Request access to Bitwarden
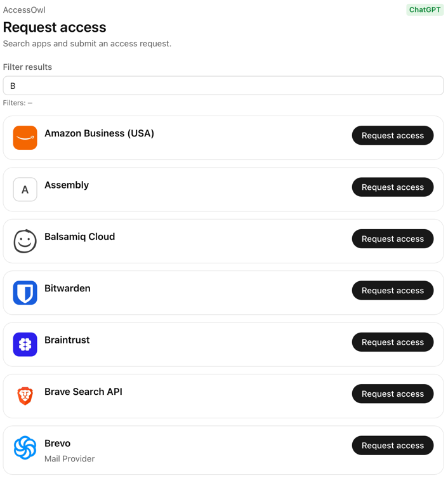 pyautogui.click(x=392, y=291)
